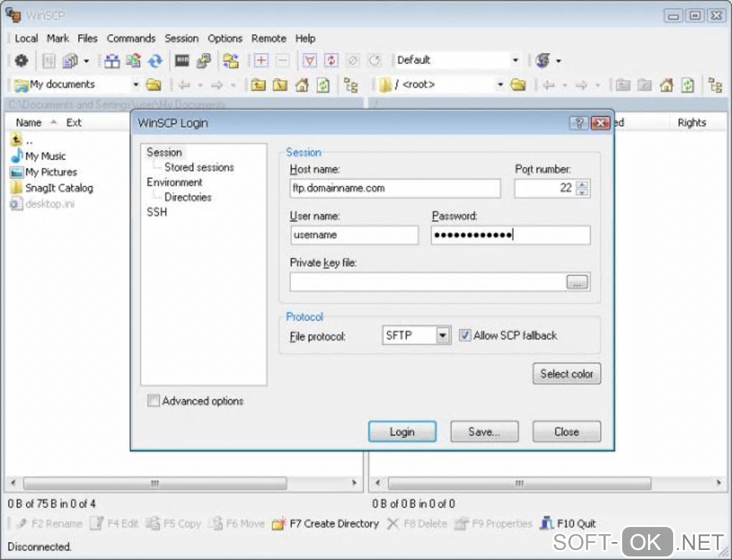
Task: Refresh the remote panel
Action: tap(688, 85)
